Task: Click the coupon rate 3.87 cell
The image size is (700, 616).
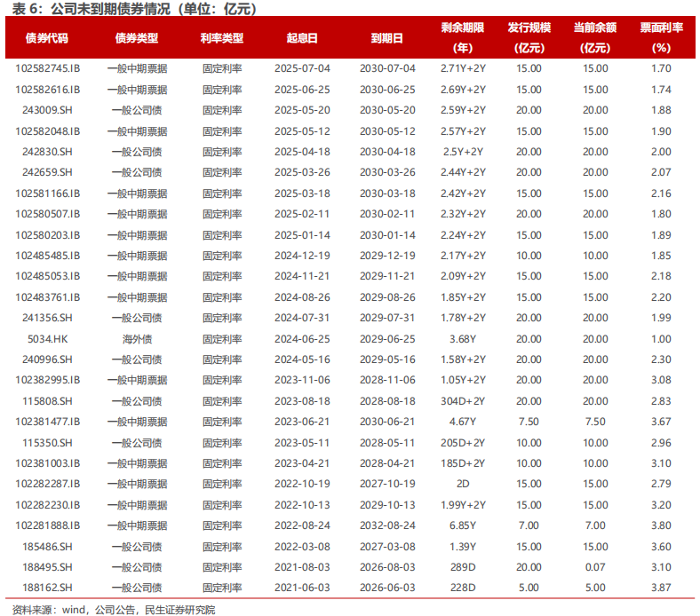Action: pos(661,588)
